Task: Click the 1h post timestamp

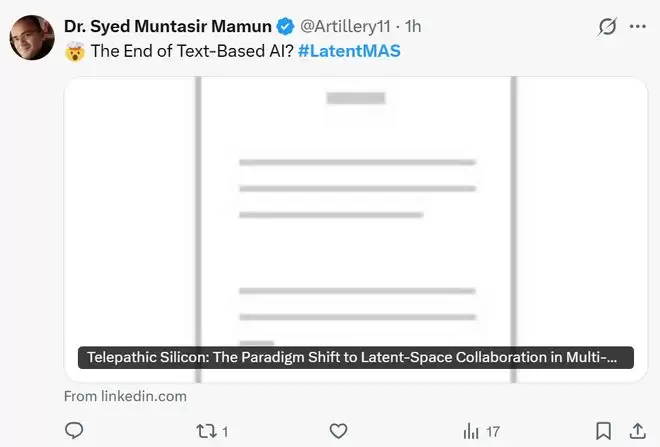Action: (x=413, y=26)
